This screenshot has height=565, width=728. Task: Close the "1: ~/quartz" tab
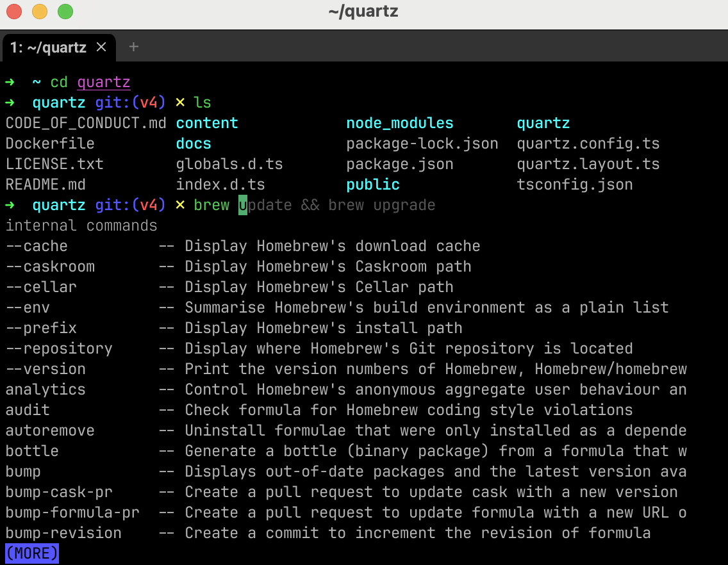[x=101, y=47]
